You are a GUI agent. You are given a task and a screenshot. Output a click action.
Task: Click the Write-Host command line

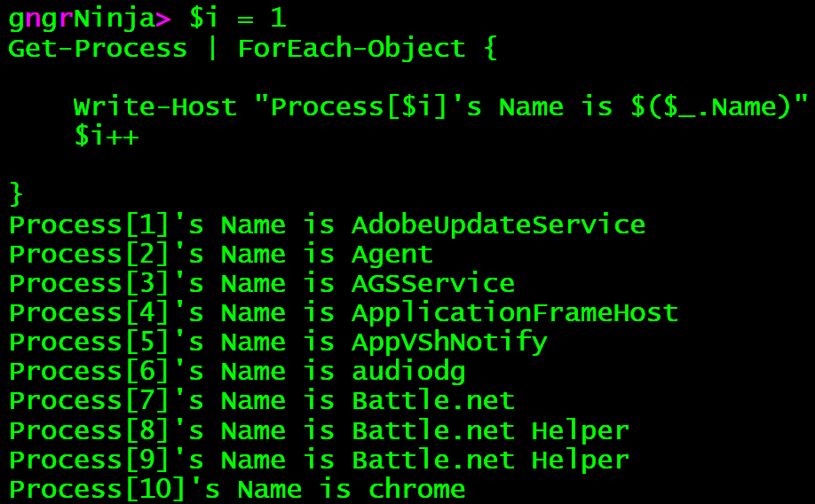440,106
